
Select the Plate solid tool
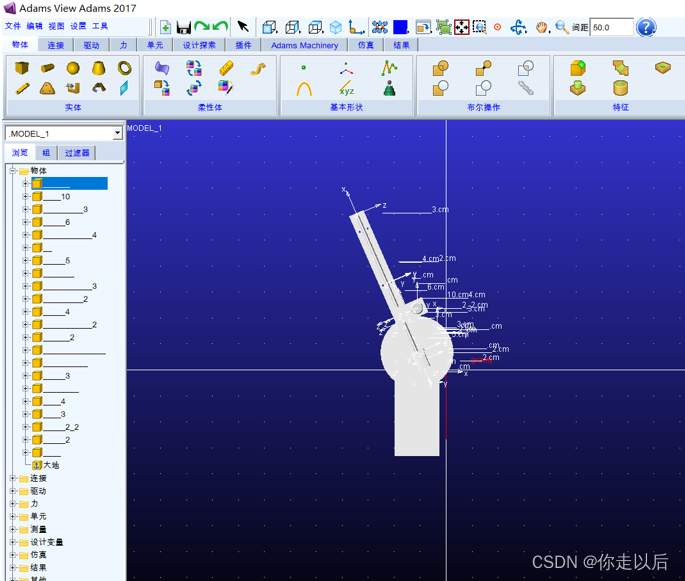point(47,89)
